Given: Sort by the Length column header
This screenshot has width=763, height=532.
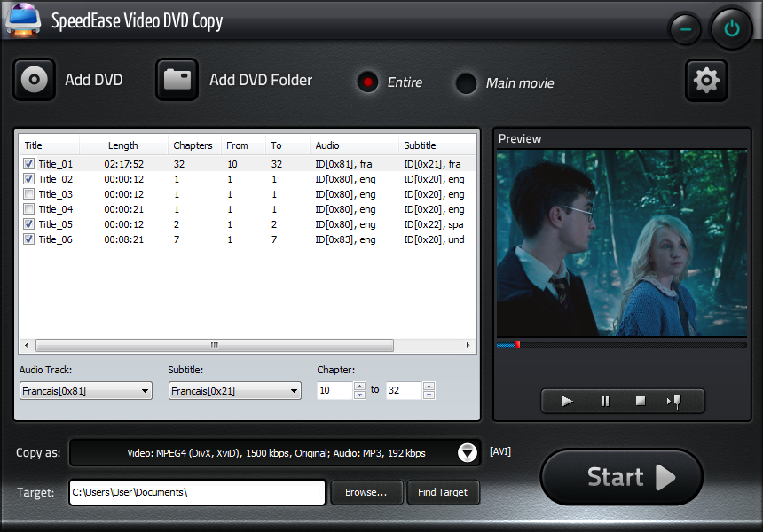Looking at the screenshot, I should [123, 145].
